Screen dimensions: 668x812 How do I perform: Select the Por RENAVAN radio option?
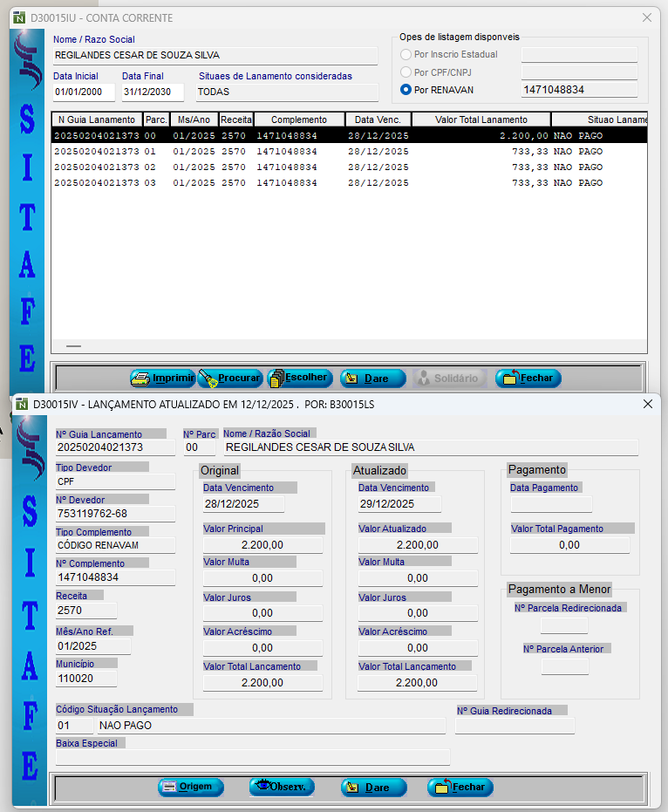[406, 90]
